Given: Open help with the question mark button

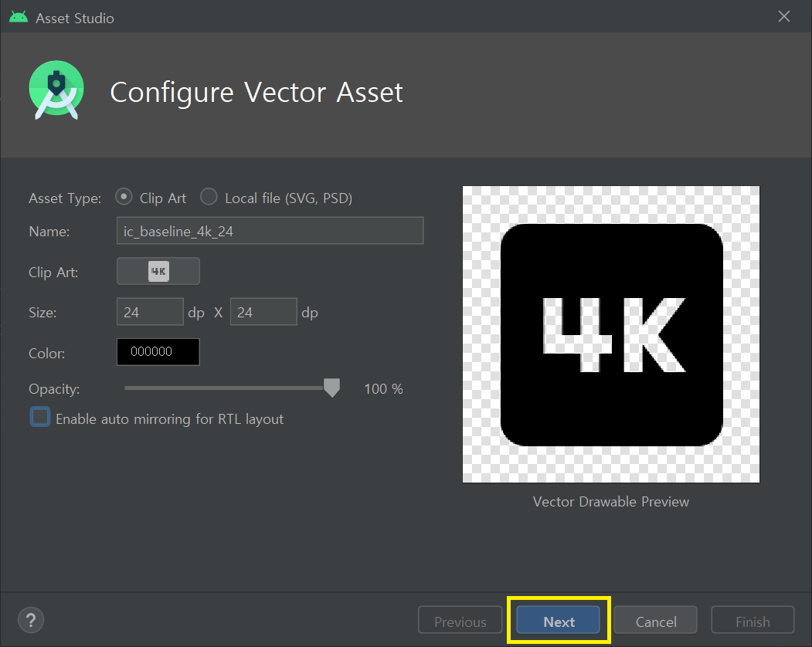Looking at the screenshot, I should (x=31, y=620).
